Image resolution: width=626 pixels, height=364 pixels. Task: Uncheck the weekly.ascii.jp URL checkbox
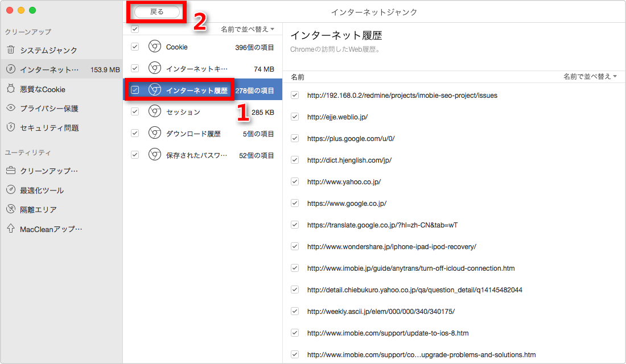pyautogui.click(x=295, y=311)
